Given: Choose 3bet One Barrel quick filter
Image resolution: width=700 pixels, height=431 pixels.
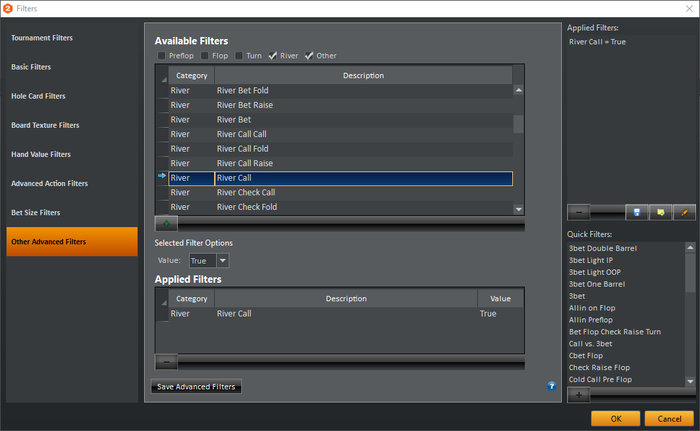Looking at the screenshot, I should 597,284.
